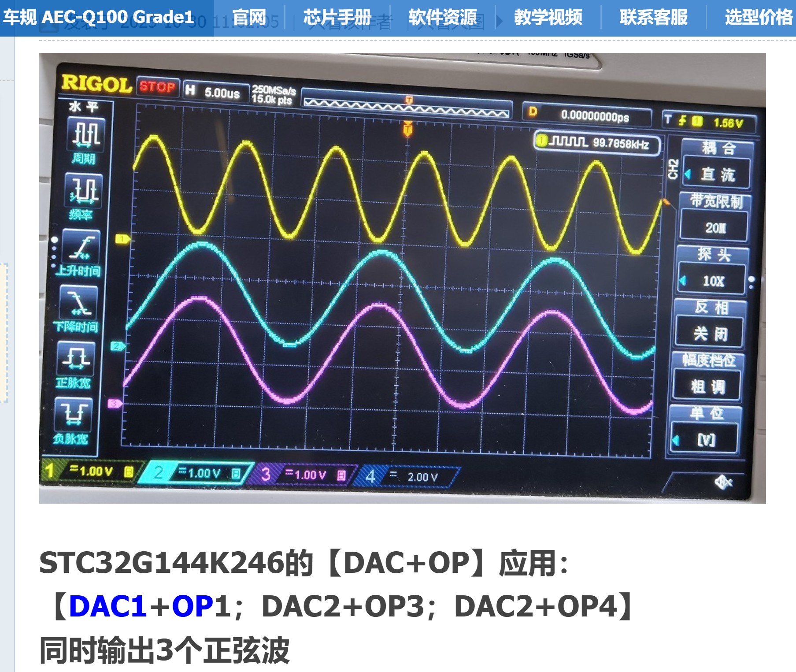Toggle the 反相 关闭 invert option
Image resolution: width=796 pixels, height=672 pixels.
click(x=710, y=324)
